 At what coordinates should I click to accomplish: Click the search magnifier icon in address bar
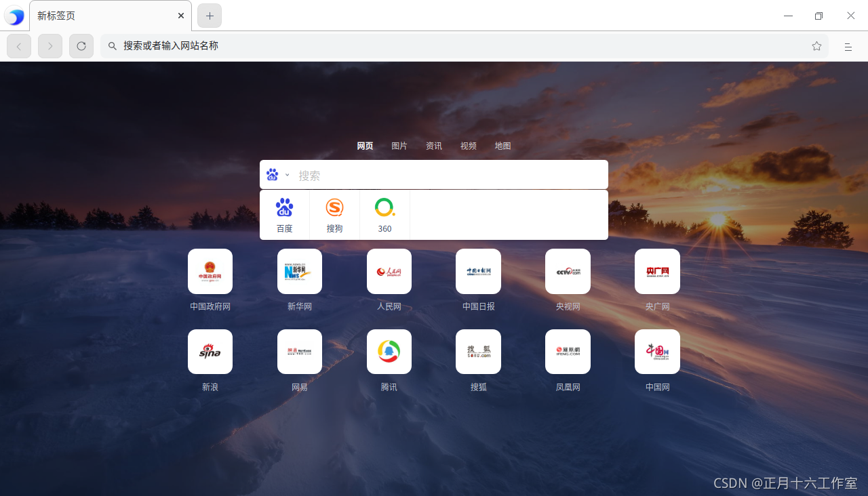point(113,46)
